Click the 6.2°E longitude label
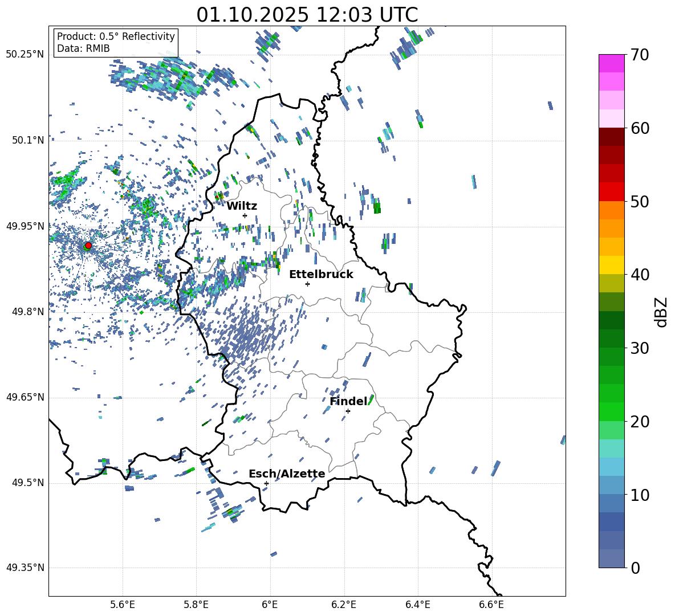 [344, 605]
